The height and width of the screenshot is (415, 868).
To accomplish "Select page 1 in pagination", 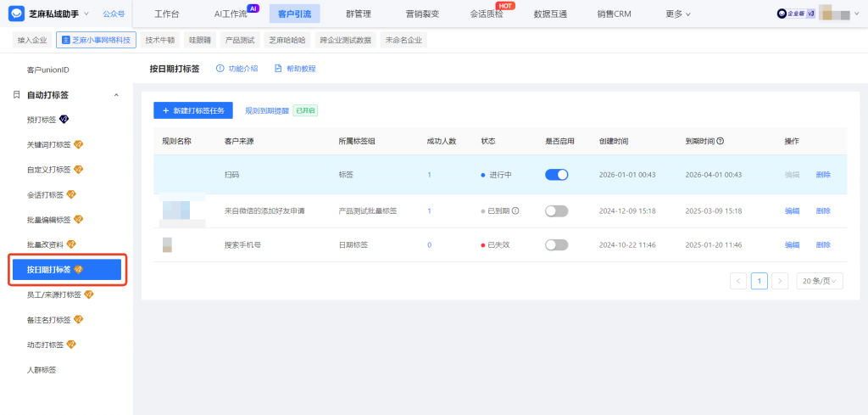I will [x=759, y=281].
